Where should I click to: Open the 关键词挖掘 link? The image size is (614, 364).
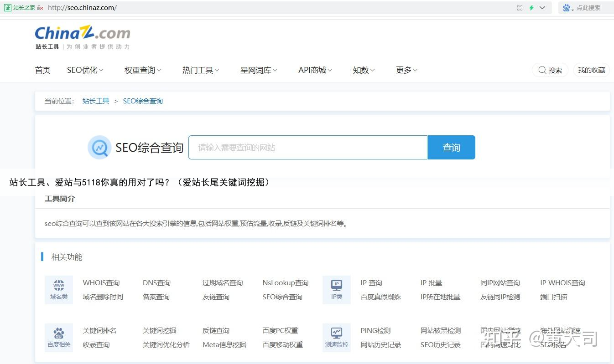tap(159, 330)
